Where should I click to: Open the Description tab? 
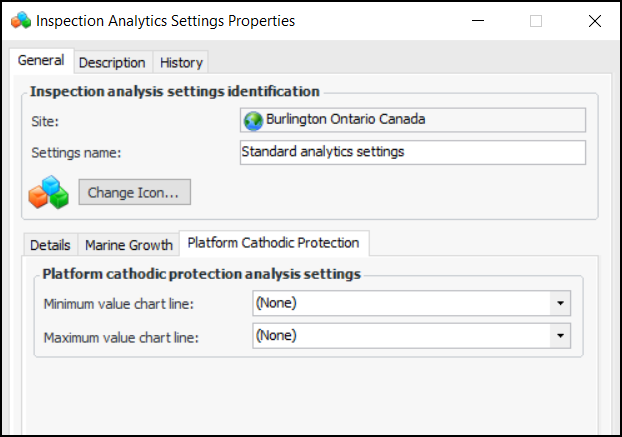tap(112, 62)
